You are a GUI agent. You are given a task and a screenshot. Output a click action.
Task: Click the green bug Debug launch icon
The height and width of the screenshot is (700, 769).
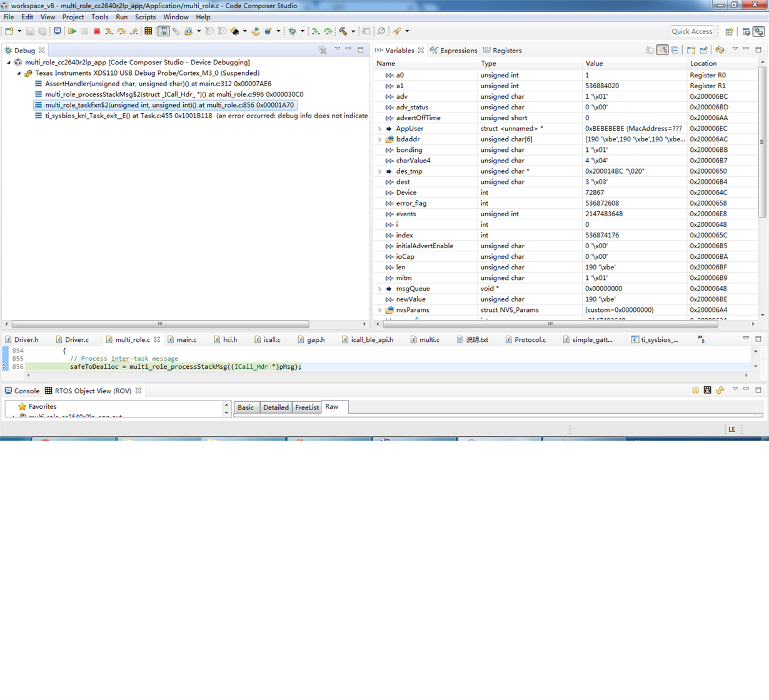(292, 31)
